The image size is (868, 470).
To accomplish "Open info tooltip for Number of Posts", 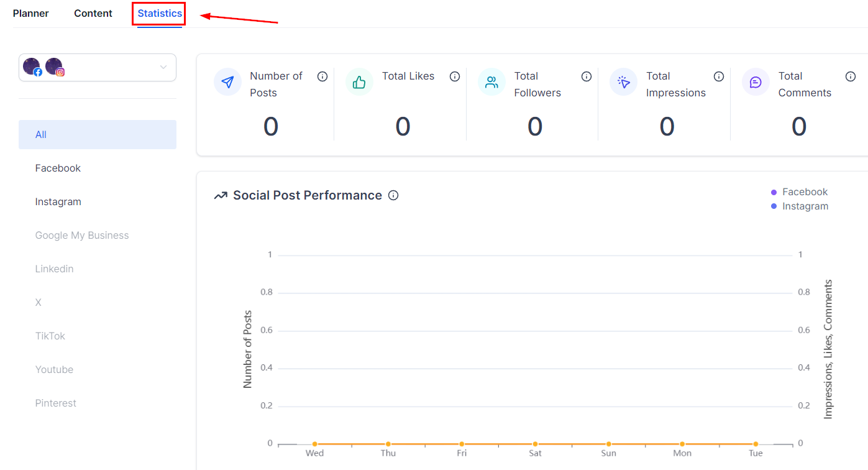I will click(322, 76).
